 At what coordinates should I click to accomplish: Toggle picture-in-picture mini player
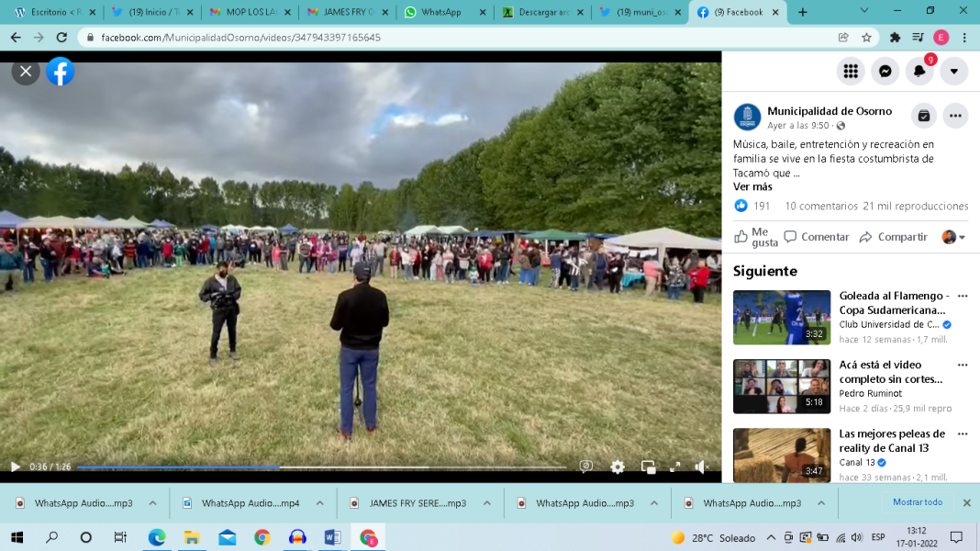click(x=648, y=467)
